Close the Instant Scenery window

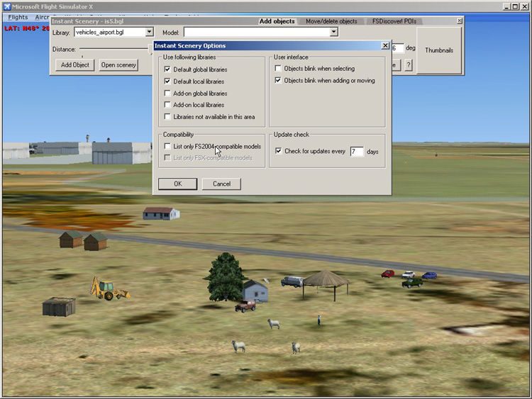460,21
